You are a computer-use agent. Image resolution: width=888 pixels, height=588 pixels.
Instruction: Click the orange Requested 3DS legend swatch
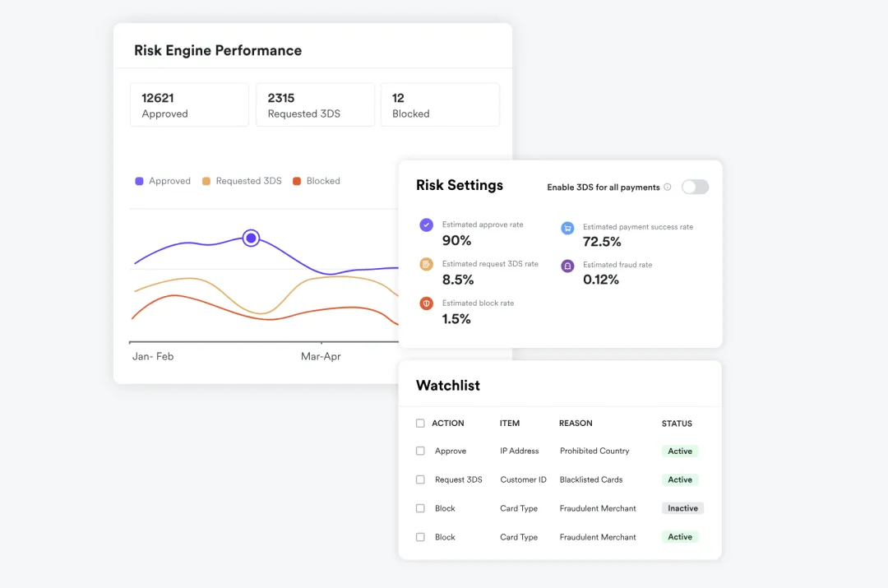point(206,181)
